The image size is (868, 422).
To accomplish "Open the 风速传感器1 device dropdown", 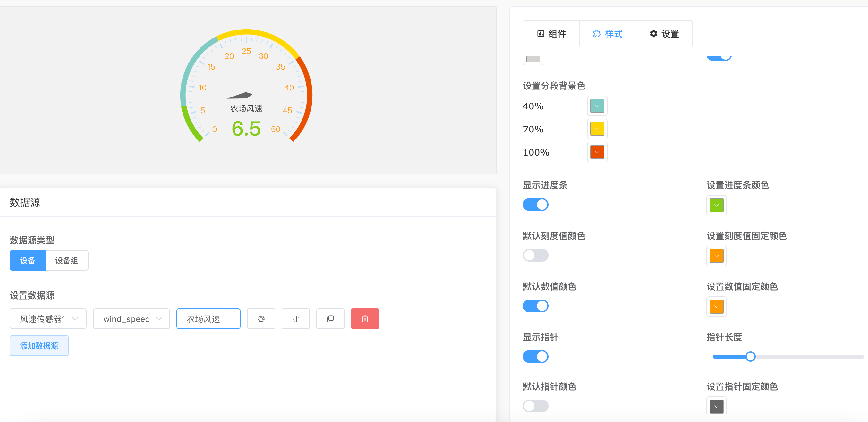I will click(48, 319).
